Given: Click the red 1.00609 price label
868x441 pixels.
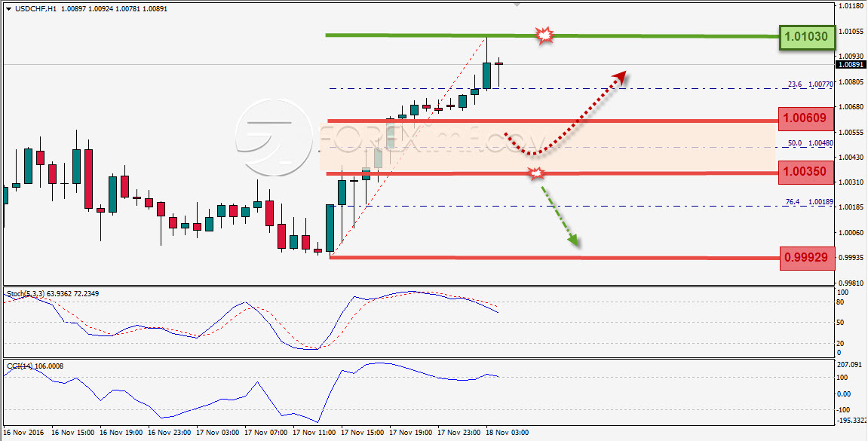Looking at the screenshot, I should click(805, 118).
